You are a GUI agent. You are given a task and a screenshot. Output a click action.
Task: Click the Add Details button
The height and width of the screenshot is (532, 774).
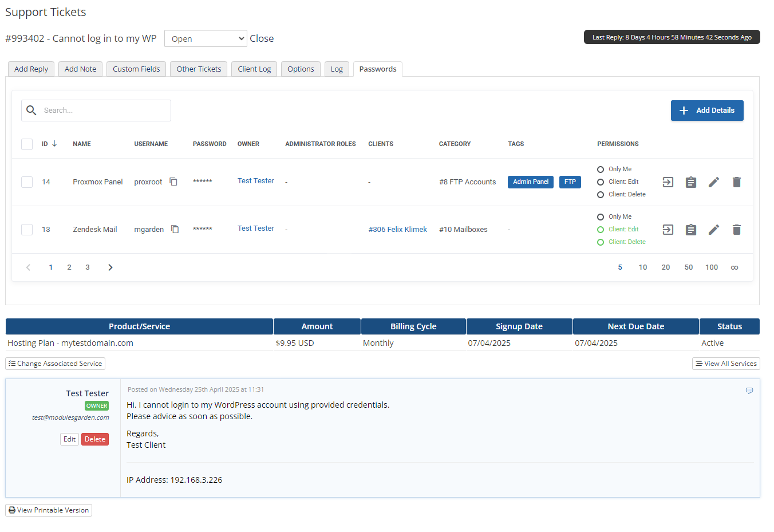pos(706,111)
